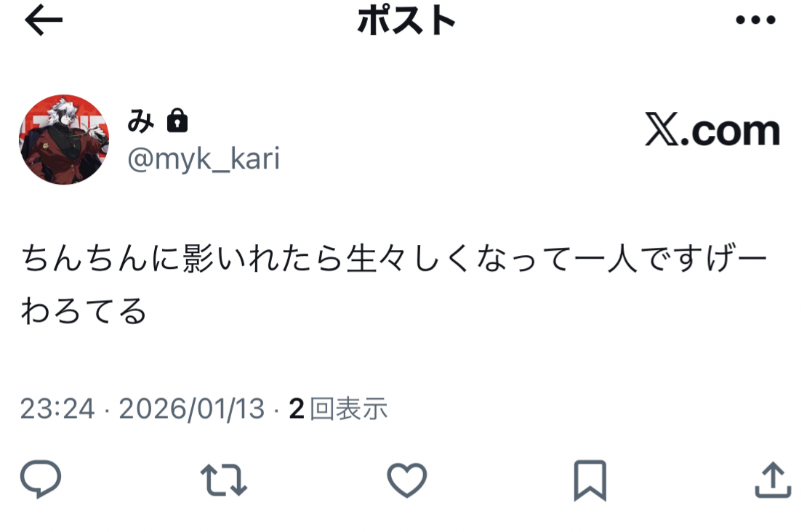The width and height of the screenshot is (807, 532).
Task: Tap the わろてる line of the post
Action: 84,311
